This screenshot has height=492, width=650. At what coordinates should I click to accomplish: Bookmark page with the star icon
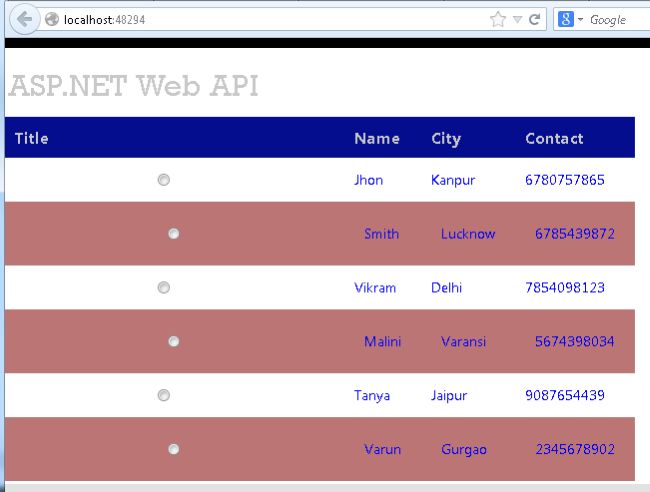(x=498, y=19)
